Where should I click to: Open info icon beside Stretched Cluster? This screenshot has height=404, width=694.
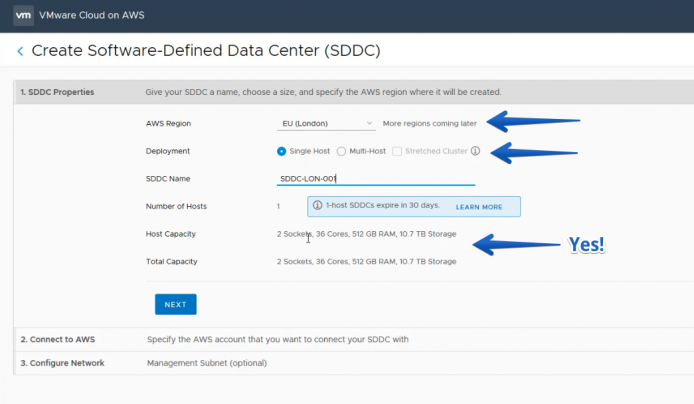point(475,151)
